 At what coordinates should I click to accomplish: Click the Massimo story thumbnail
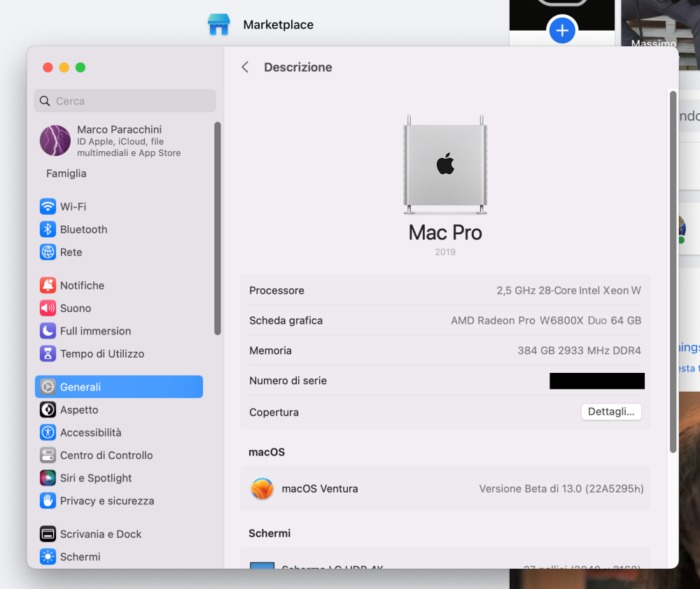[x=661, y=24]
